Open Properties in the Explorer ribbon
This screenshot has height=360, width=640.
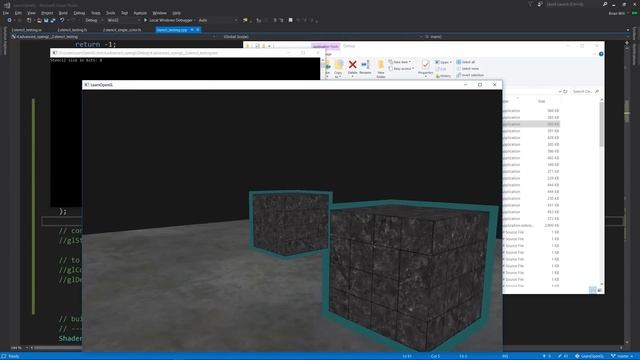[425, 67]
